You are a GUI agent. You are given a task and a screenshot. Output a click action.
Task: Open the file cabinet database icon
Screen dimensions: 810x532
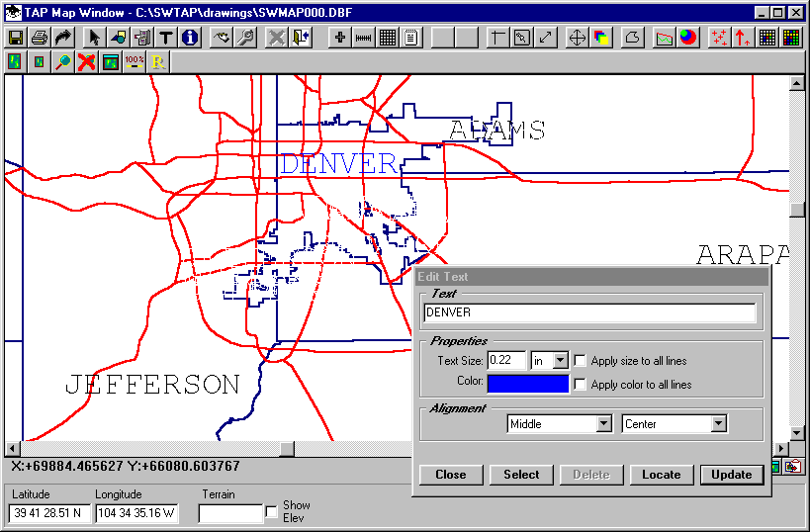coord(142,38)
